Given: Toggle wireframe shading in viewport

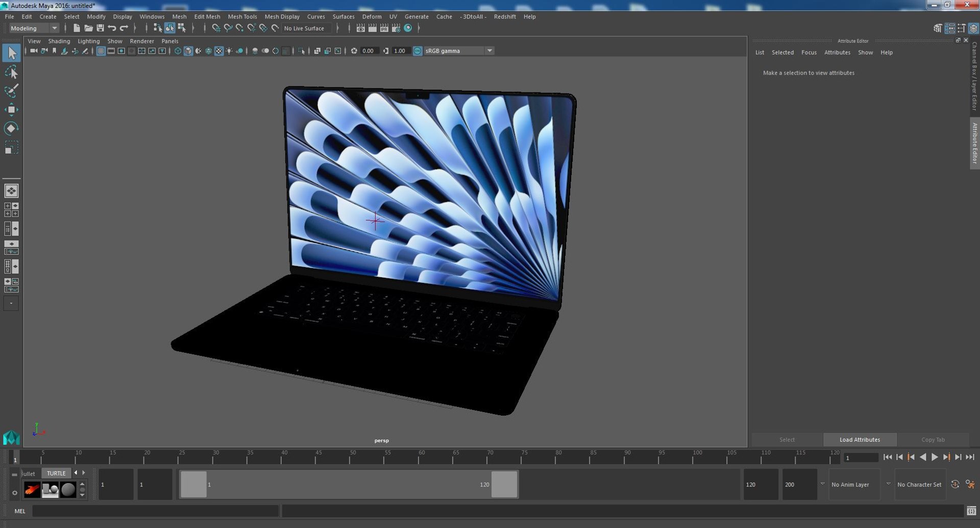Looking at the screenshot, I should (x=178, y=51).
